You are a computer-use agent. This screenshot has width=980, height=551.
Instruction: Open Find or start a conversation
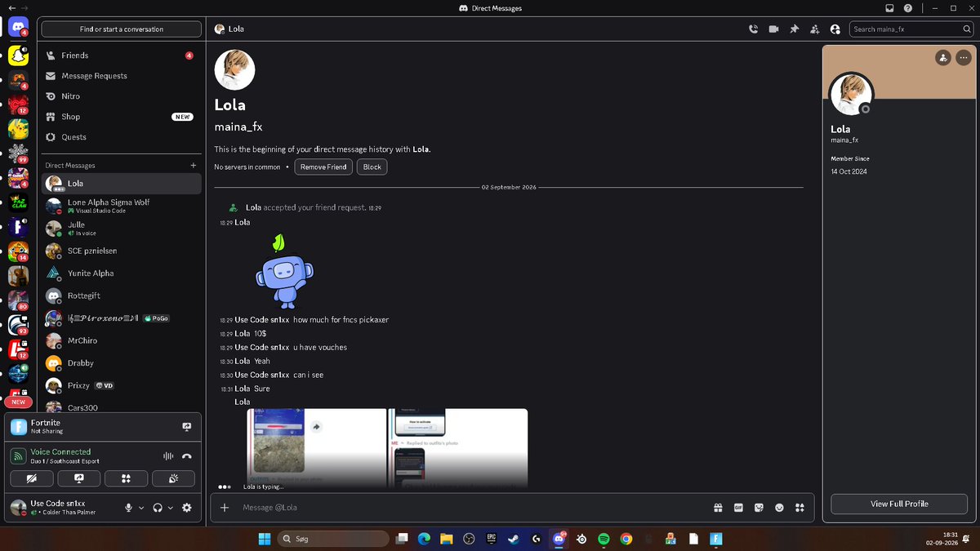tap(121, 29)
